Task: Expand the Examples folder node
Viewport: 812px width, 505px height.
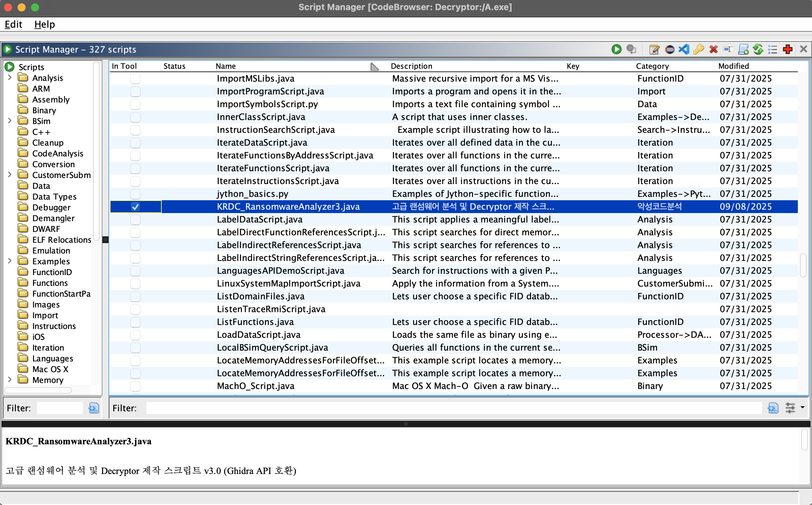Action: (x=10, y=261)
